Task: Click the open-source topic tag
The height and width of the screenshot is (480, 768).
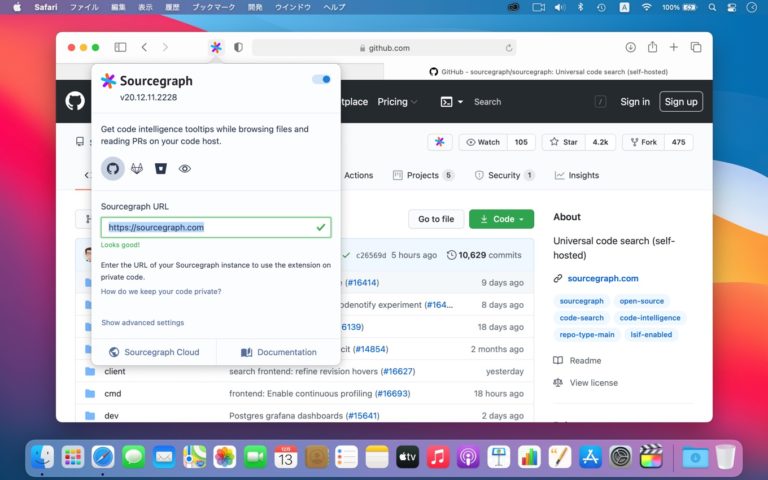Action: (642, 301)
